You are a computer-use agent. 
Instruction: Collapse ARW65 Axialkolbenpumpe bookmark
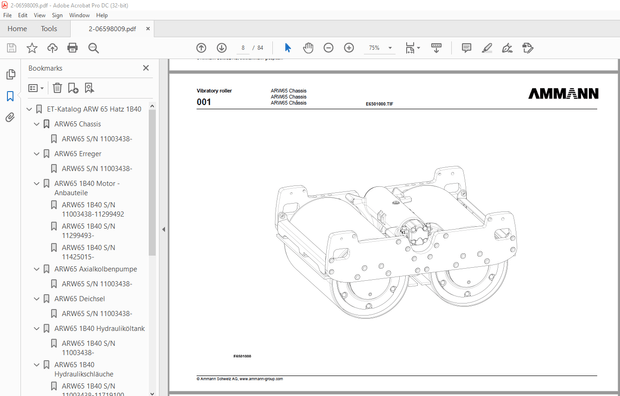[37, 269]
